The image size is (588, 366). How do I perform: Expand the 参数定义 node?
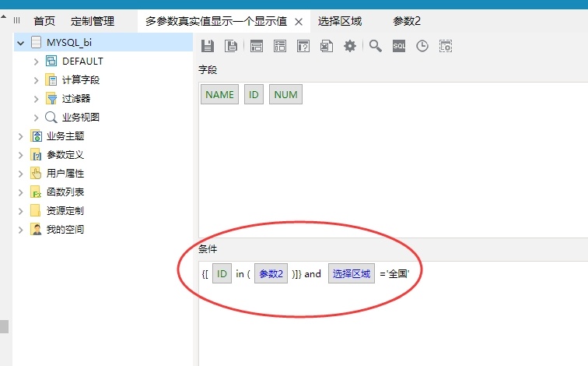coord(21,155)
